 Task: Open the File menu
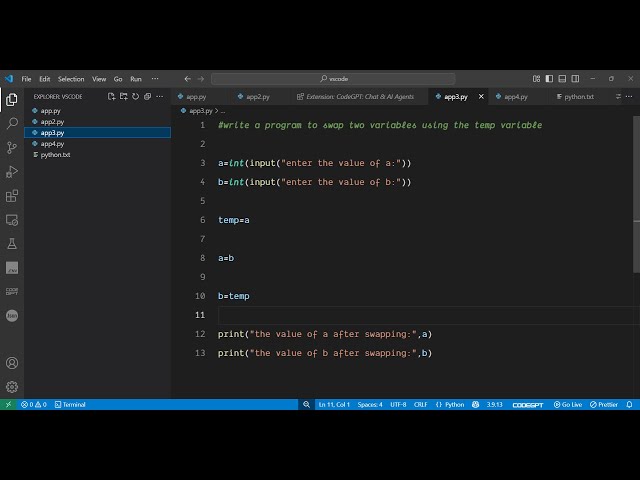click(x=26, y=79)
